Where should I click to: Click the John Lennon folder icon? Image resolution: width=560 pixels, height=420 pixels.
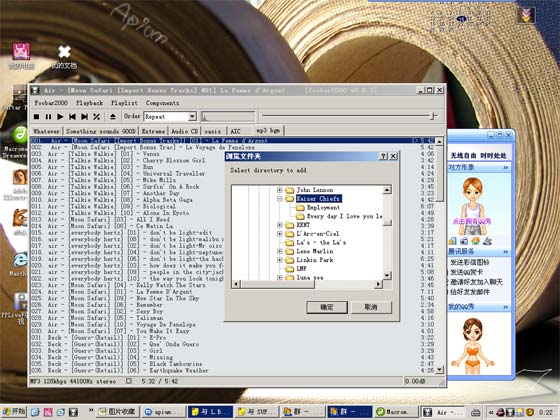[290, 190]
